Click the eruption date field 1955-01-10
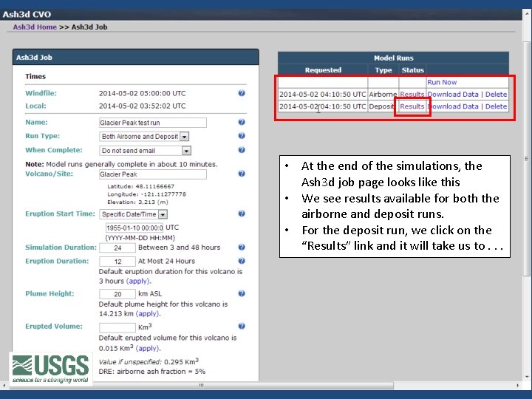This screenshot has width=532, height=399. 134,228
